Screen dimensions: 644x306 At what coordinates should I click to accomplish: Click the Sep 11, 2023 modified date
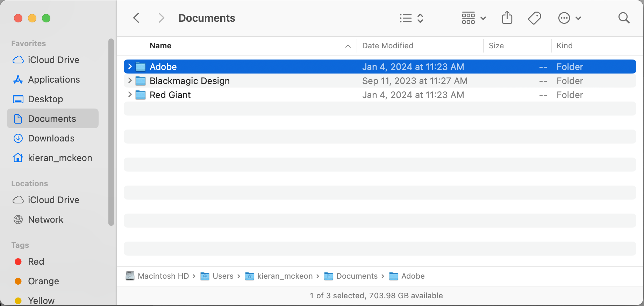click(x=415, y=81)
